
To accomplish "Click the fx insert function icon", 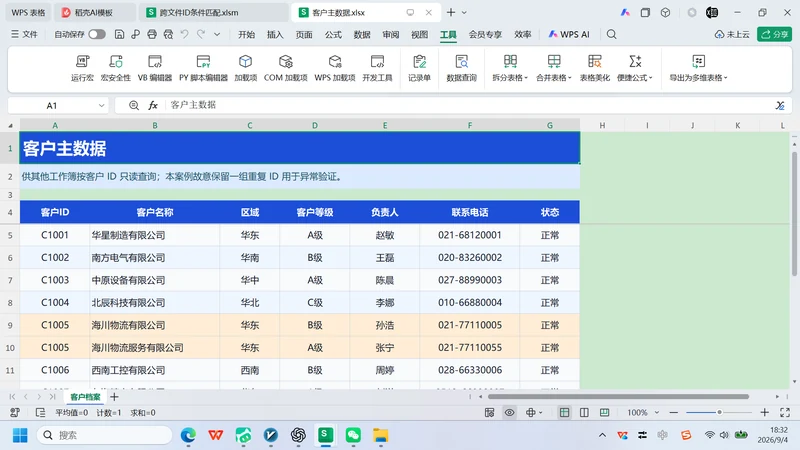I will click(x=153, y=105).
